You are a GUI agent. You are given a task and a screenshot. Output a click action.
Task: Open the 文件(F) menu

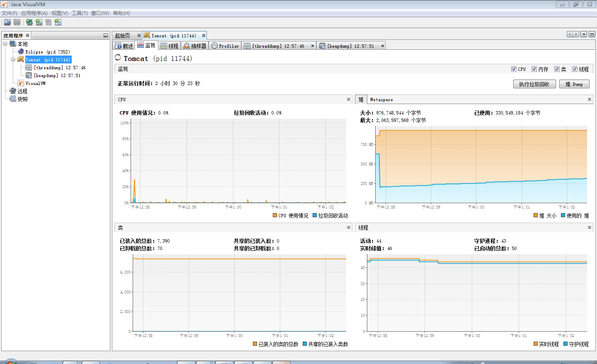tap(10, 13)
